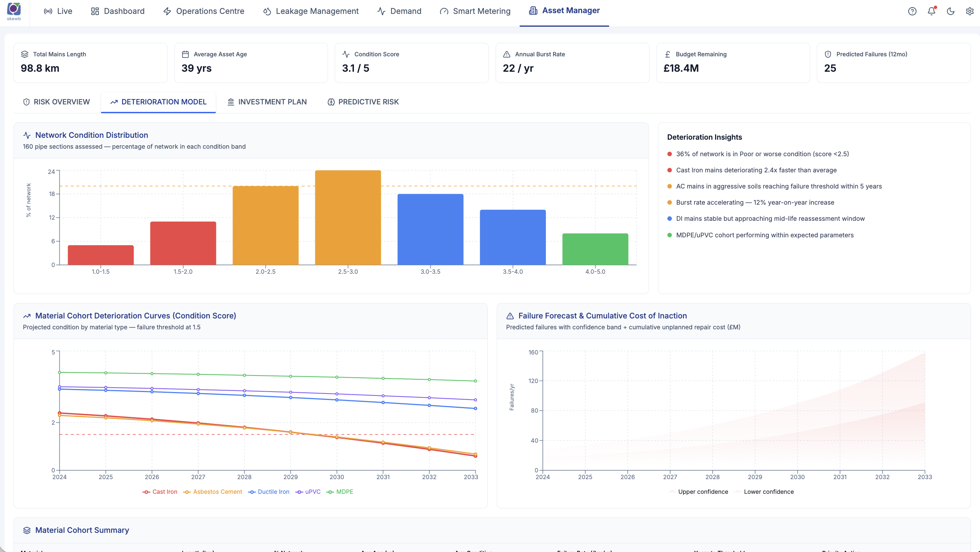The width and height of the screenshot is (980, 552).
Task: Click the 22 / yr burst rate
Action: click(x=518, y=68)
